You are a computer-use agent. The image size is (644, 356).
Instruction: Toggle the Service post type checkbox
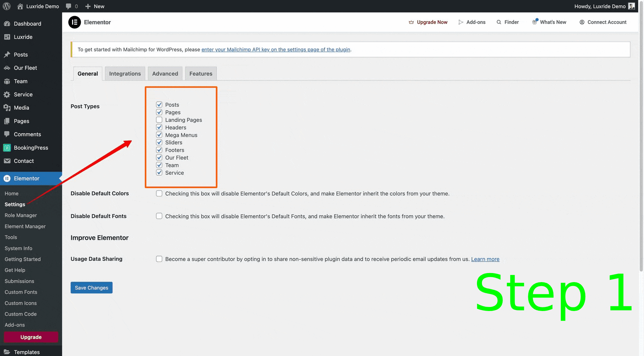tap(159, 173)
